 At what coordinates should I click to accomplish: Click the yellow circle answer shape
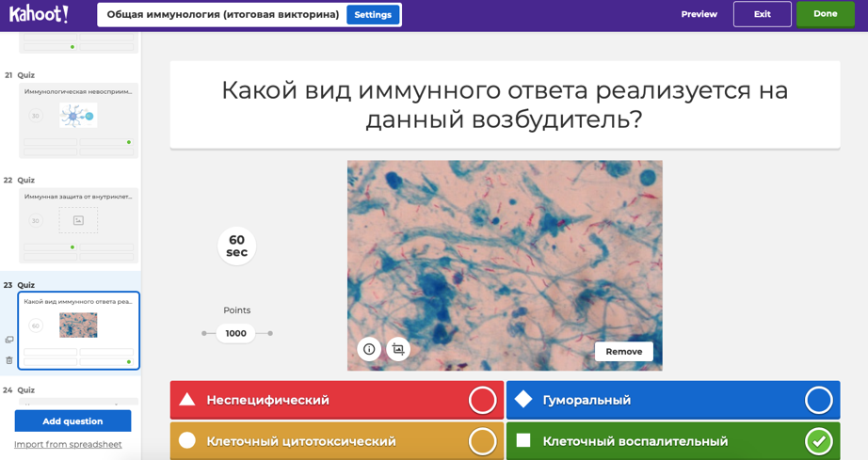[187, 440]
